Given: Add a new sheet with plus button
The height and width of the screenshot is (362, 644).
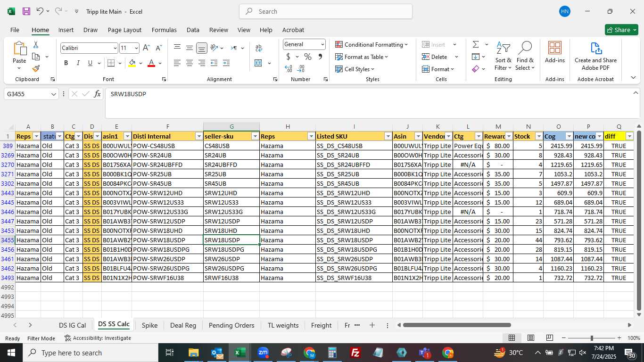Looking at the screenshot, I should 372,325.
